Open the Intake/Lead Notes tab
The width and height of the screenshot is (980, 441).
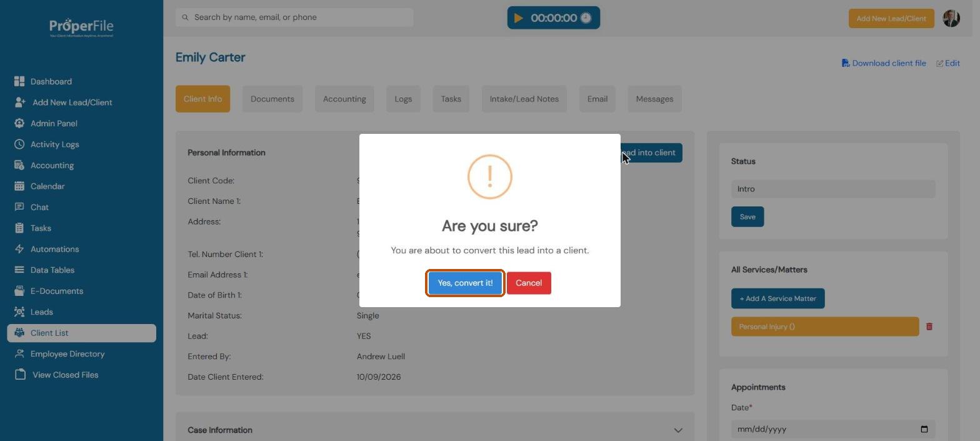tap(524, 99)
